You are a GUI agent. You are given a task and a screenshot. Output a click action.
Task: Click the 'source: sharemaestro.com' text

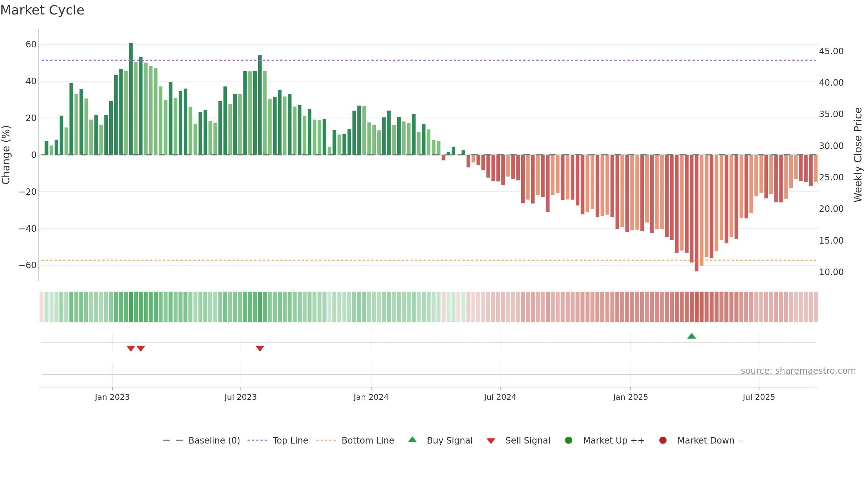(x=798, y=371)
